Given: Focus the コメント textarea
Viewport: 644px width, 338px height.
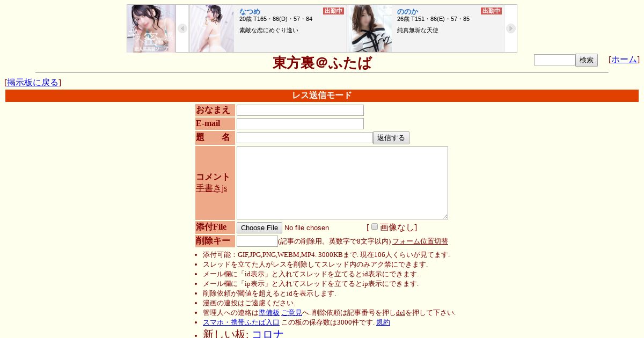Looking at the screenshot, I should (x=342, y=183).
